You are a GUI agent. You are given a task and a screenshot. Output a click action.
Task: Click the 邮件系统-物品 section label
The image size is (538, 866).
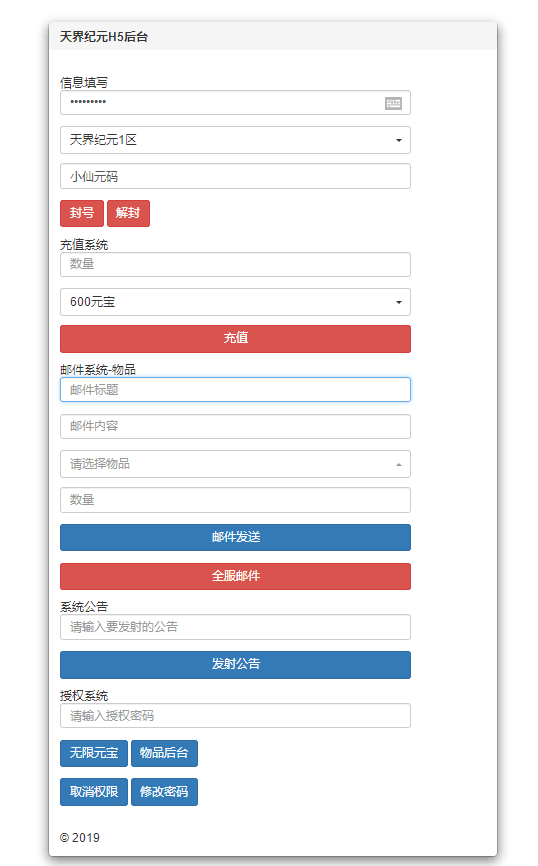[98, 369]
